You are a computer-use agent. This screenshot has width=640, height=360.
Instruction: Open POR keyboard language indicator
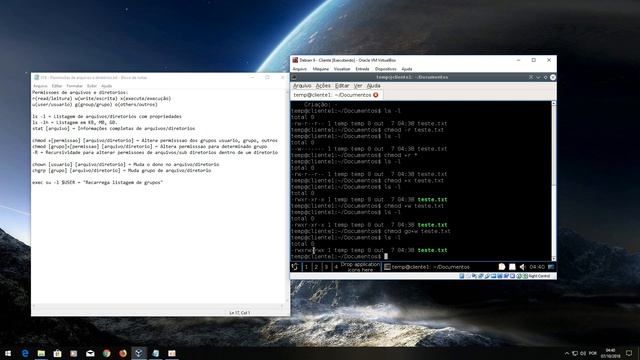click(x=593, y=353)
